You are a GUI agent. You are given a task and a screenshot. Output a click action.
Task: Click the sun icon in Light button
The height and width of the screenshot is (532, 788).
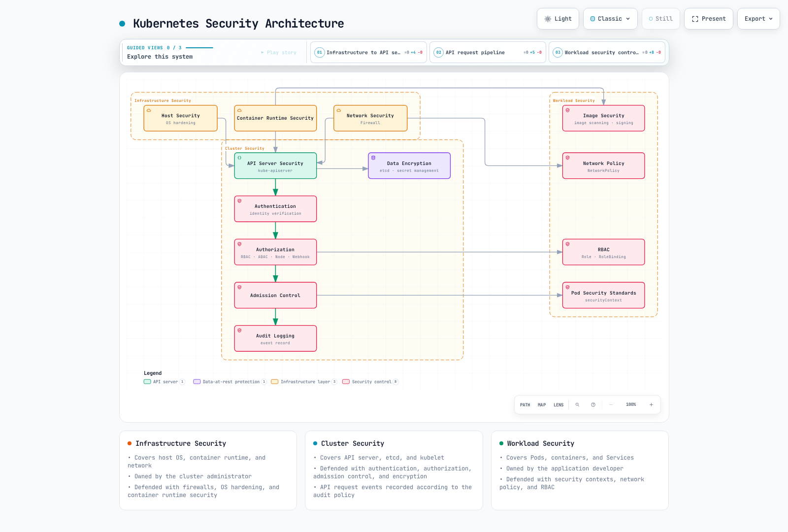[x=548, y=19]
